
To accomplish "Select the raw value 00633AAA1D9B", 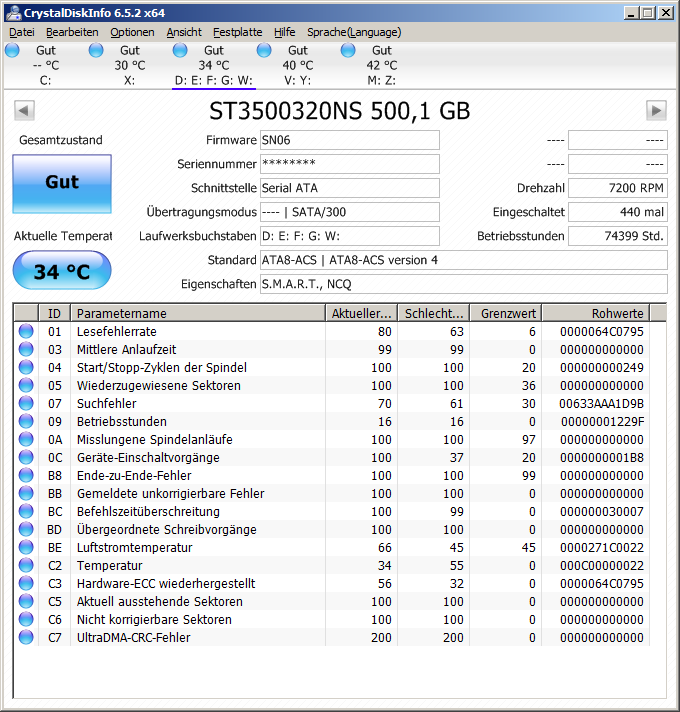I will coord(601,404).
